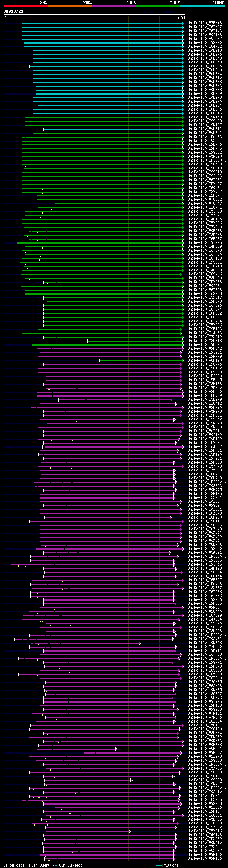Open hit UniRef100_C6TMR7
Viewport: 228px width, 868px height.
coord(204,27)
